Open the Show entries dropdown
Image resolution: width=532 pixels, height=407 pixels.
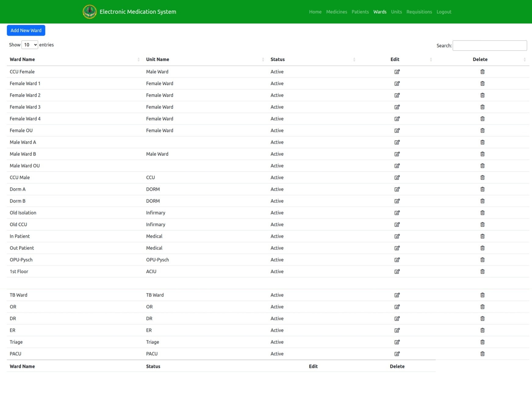tap(30, 45)
